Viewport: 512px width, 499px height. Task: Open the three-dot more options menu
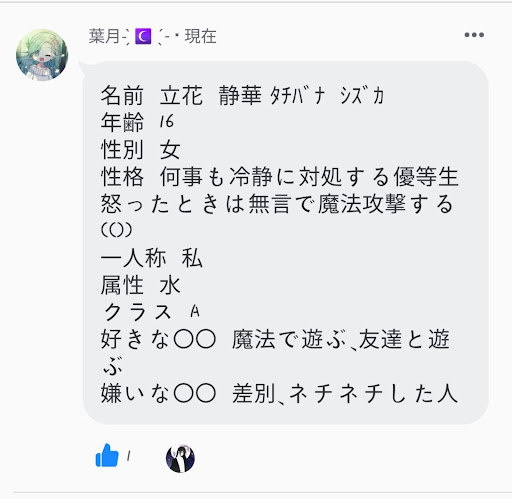click(x=474, y=35)
